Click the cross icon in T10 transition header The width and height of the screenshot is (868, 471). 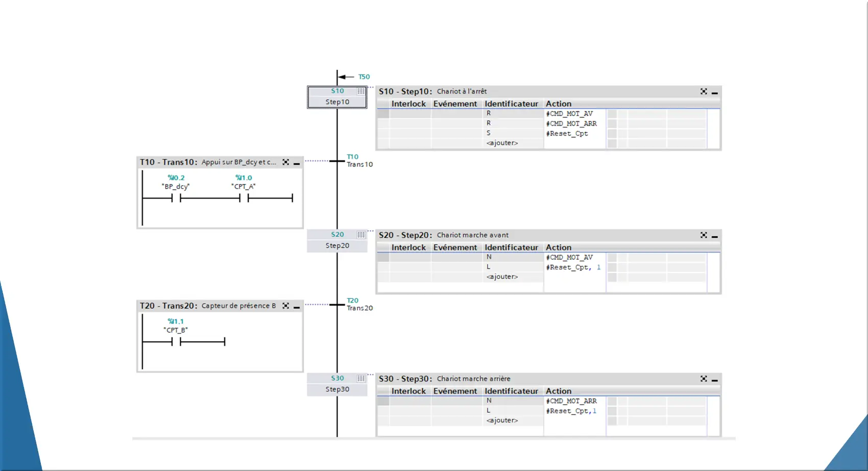pos(286,162)
